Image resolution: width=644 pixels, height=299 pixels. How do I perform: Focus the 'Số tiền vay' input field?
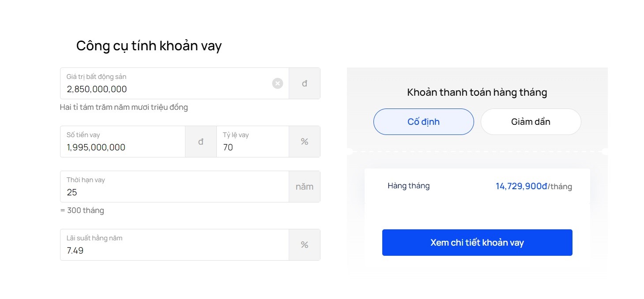(123, 142)
